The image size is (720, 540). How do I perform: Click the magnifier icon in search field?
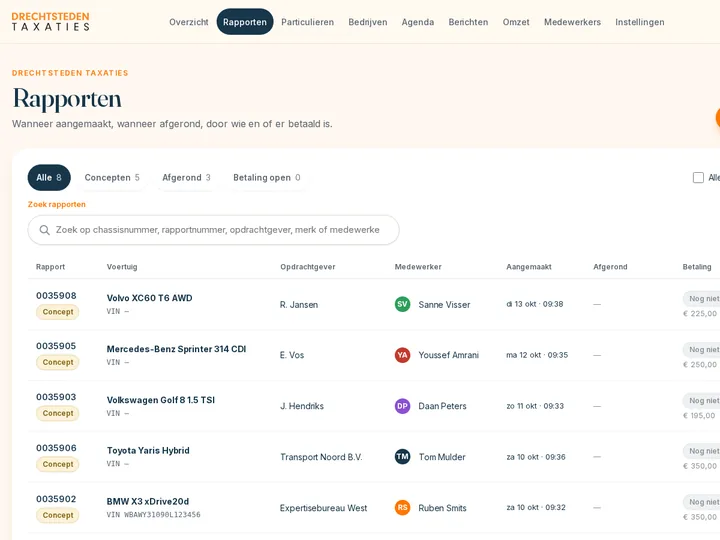tap(45, 230)
